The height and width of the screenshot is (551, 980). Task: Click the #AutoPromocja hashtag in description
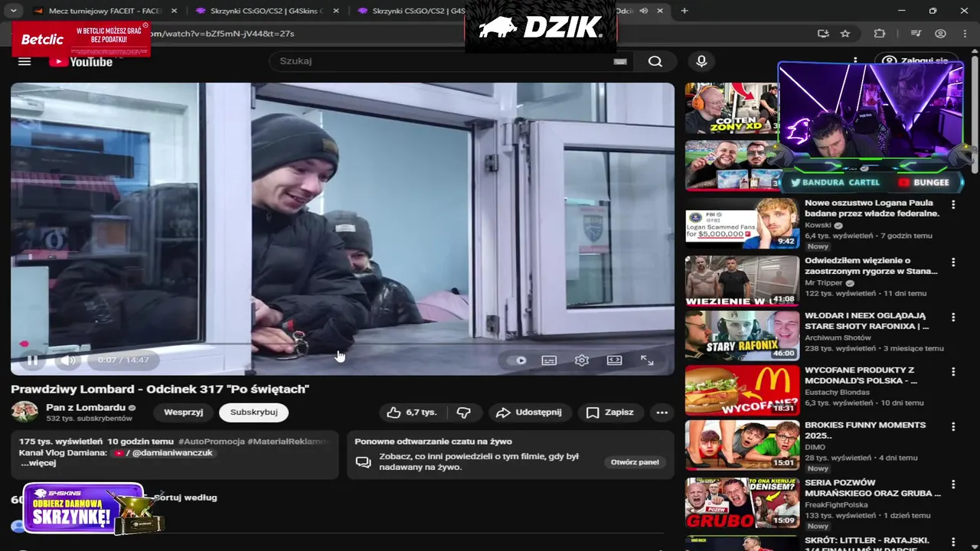tap(212, 442)
